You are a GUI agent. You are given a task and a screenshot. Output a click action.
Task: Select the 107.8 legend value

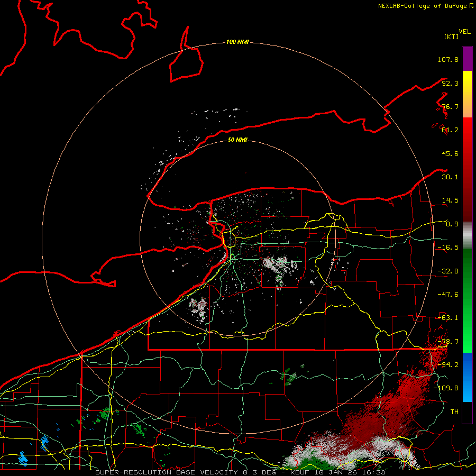tap(448, 59)
